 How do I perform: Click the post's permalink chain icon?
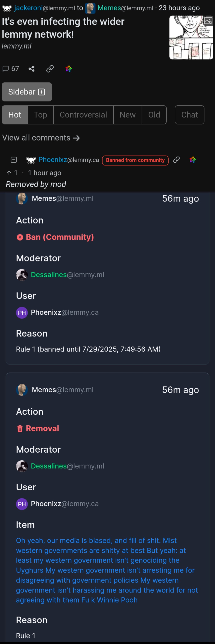point(50,69)
